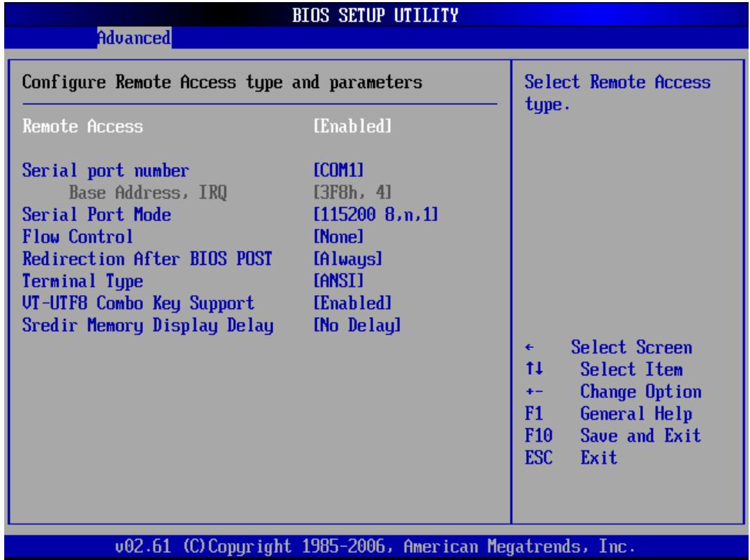Open Flow Control None option

pyautogui.click(x=339, y=237)
